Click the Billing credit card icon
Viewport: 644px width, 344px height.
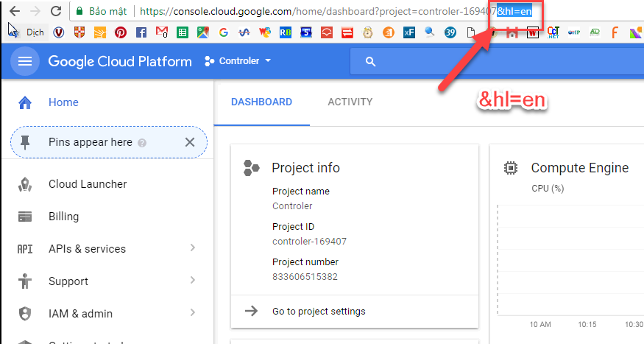click(x=25, y=217)
